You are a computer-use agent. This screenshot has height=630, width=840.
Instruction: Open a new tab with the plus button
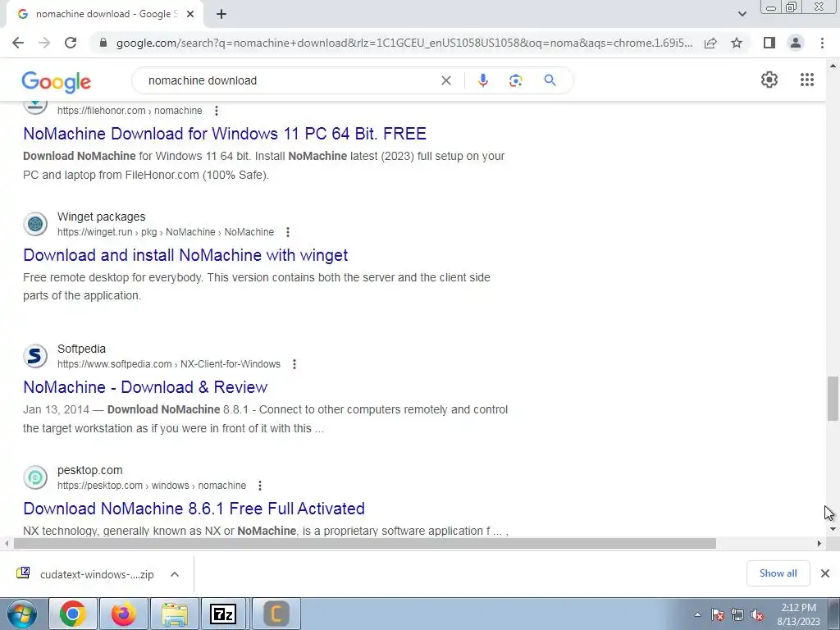(221, 14)
